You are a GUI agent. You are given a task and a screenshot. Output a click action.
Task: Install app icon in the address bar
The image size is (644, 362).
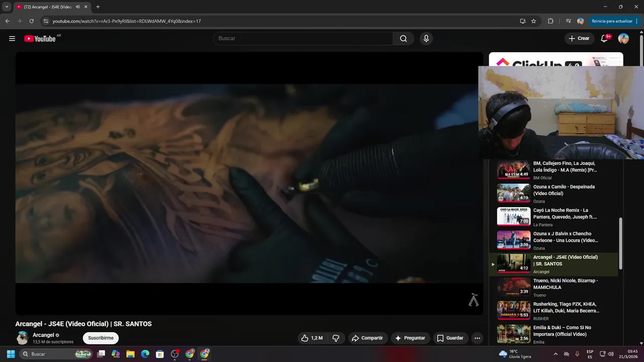tap(523, 21)
